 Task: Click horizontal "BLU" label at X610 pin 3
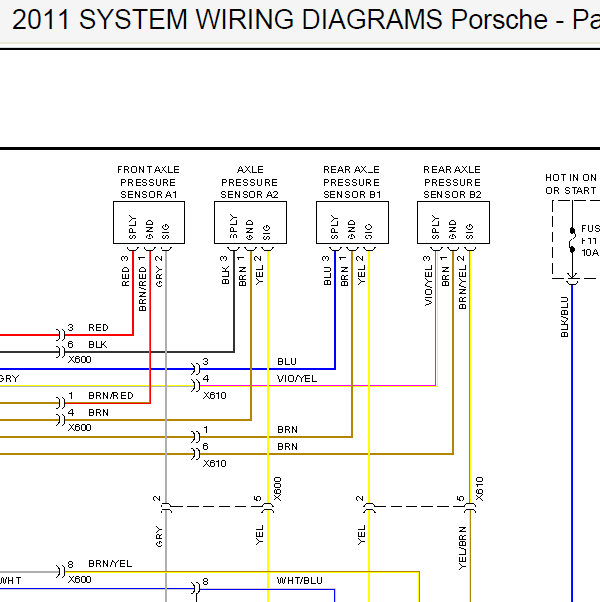tap(287, 362)
